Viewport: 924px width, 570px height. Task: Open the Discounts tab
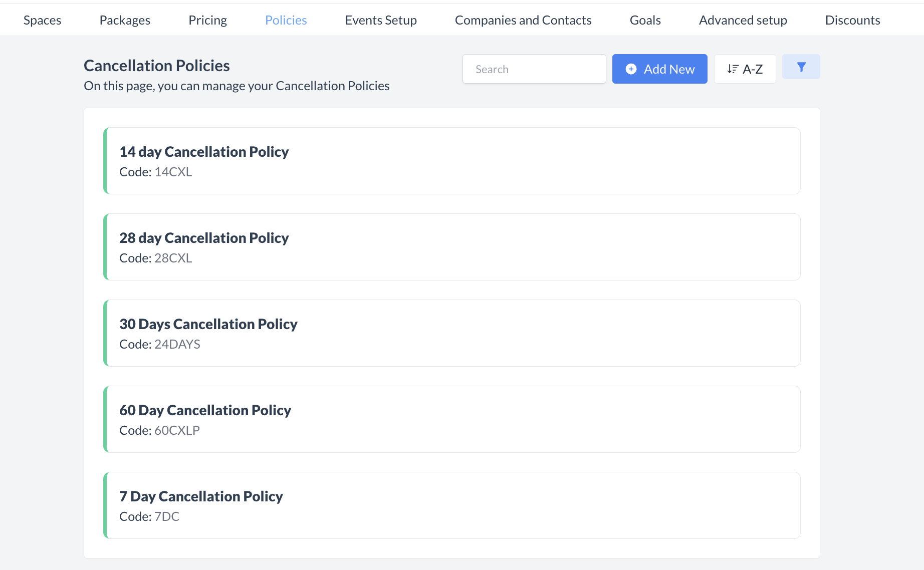tap(852, 20)
